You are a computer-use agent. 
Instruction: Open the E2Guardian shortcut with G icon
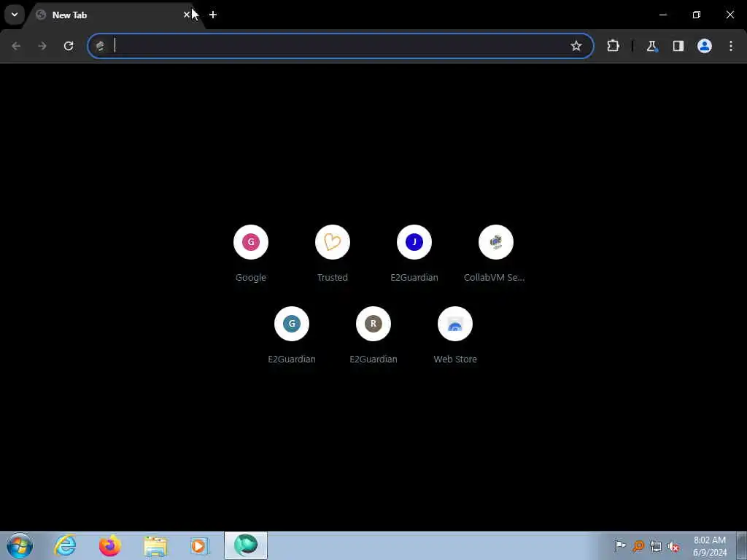(x=292, y=335)
